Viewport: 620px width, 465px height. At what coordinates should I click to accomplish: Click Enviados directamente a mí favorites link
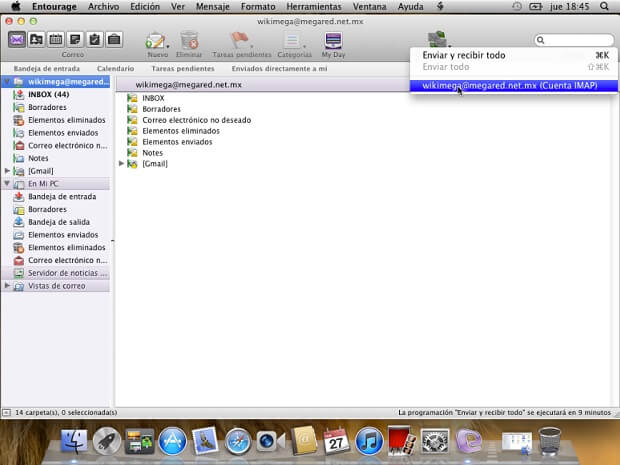click(279, 68)
